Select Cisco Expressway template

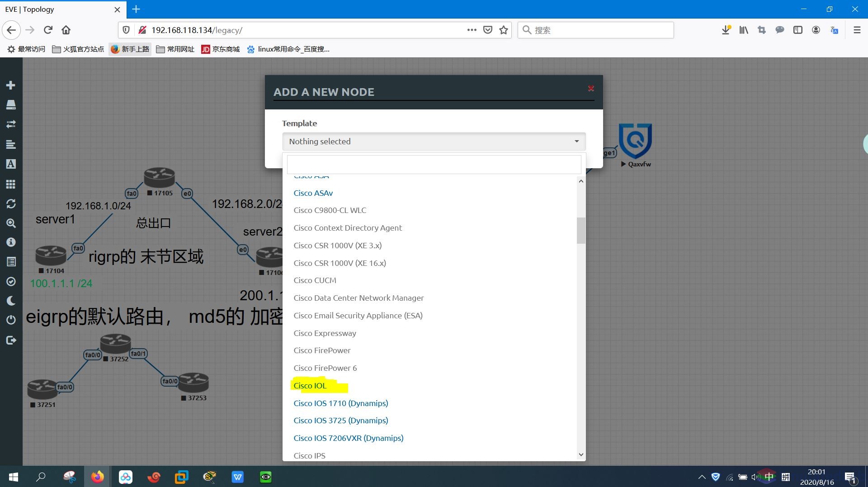click(x=325, y=333)
